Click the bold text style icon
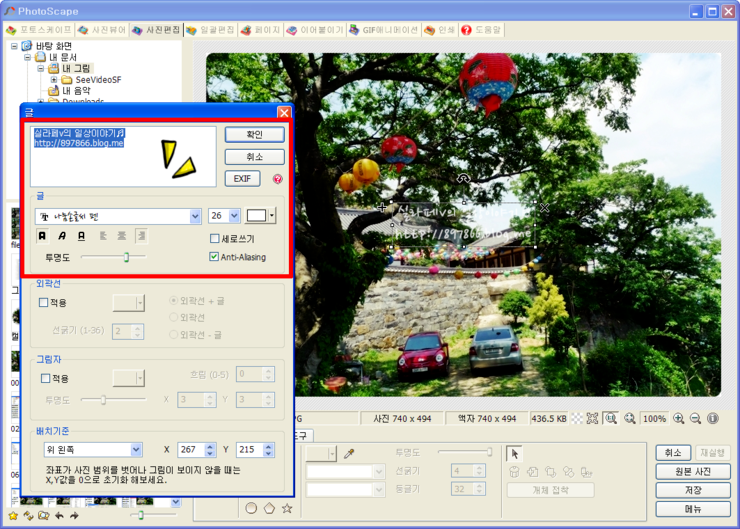Viewport: 740px width, 529px height. click(x=42, y=236)
